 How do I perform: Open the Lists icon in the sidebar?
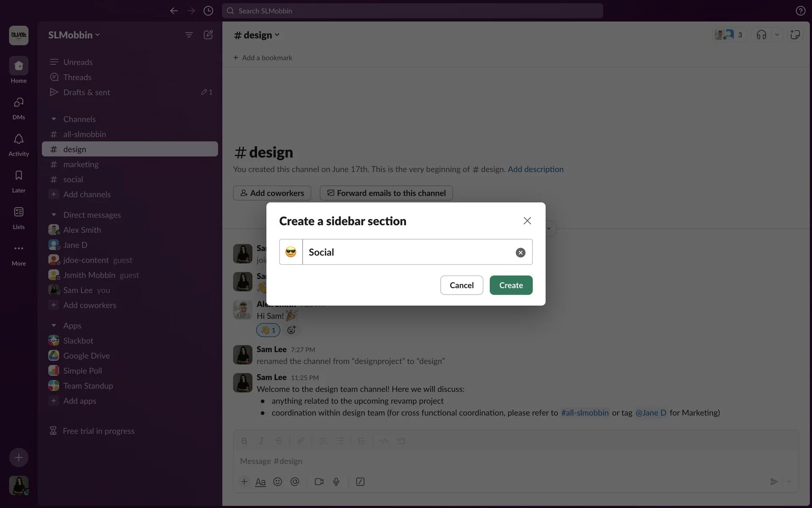coord(19,212)
